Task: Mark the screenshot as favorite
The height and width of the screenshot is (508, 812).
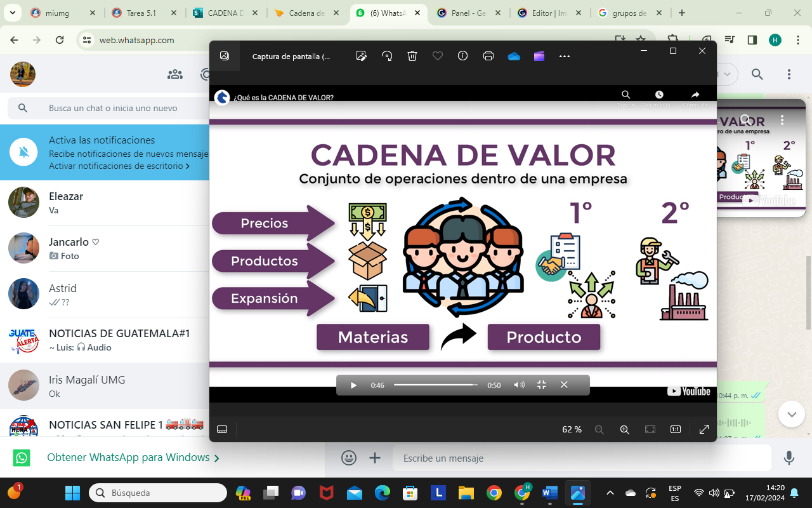Action: (437, 56)
